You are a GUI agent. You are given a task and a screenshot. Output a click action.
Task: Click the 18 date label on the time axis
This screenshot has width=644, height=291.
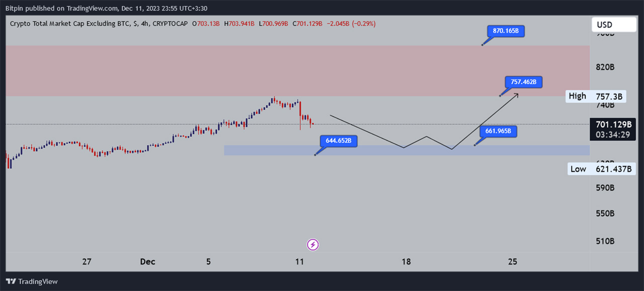[406, 262]
